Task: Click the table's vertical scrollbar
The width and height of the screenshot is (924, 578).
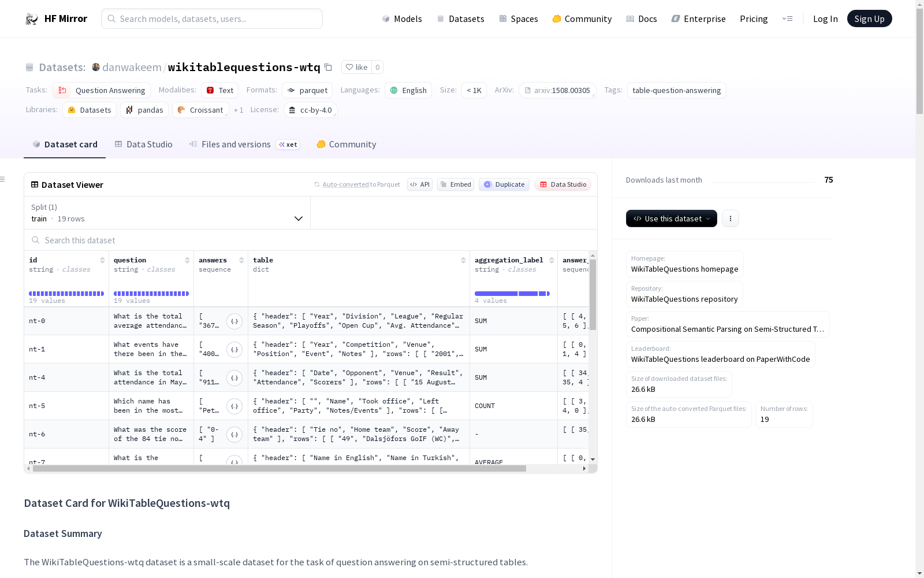Action: click(x=593, y=295)
